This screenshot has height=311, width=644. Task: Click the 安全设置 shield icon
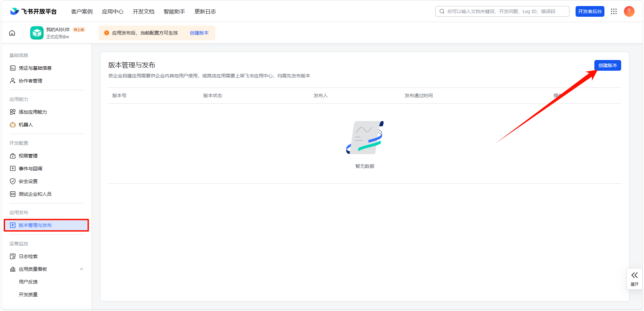pyautogui.click(x=13, y=181)
